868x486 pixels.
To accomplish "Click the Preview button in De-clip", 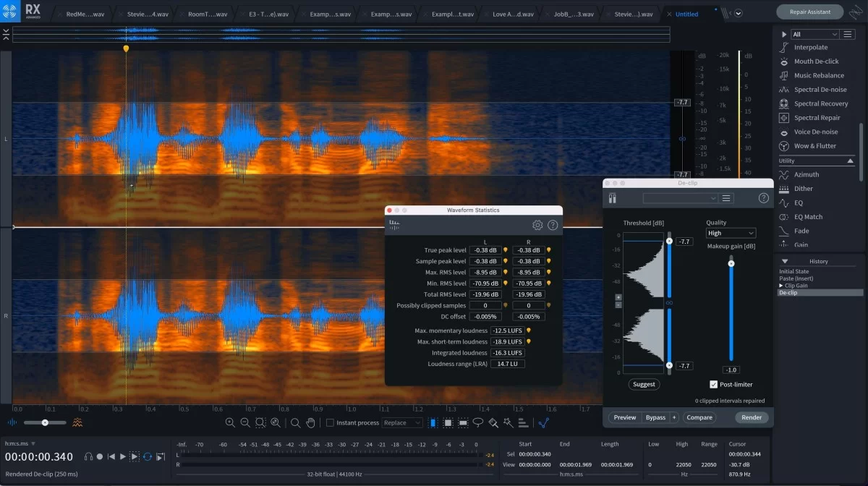I will (625, 417).
